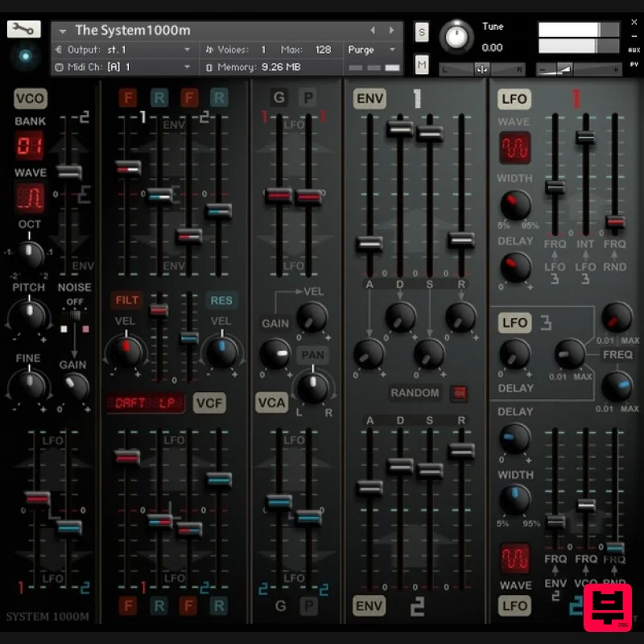Click the top red F filter 1 button
644x644 pixels.
tap(128, 98)
